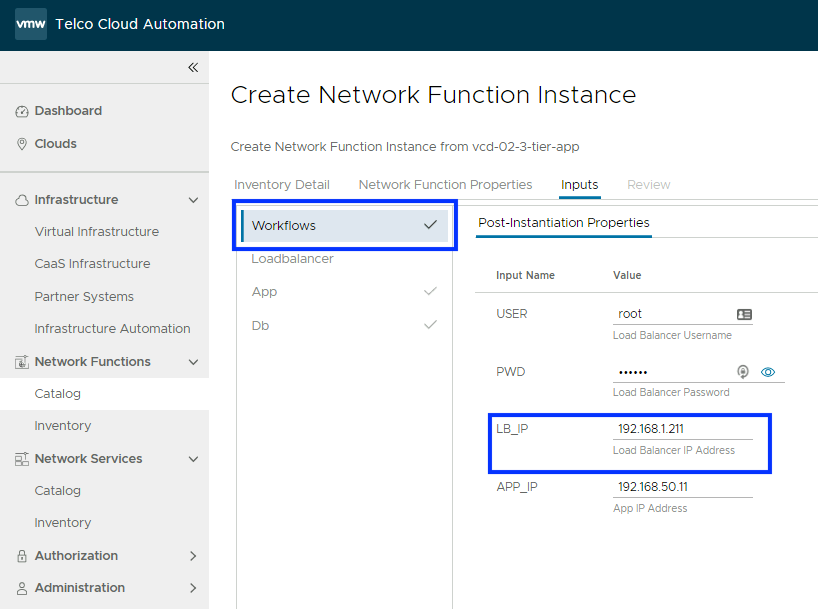The image size is (818, 609).
Task: Go to Clouds in the sidebar
Action: [55, 144]
